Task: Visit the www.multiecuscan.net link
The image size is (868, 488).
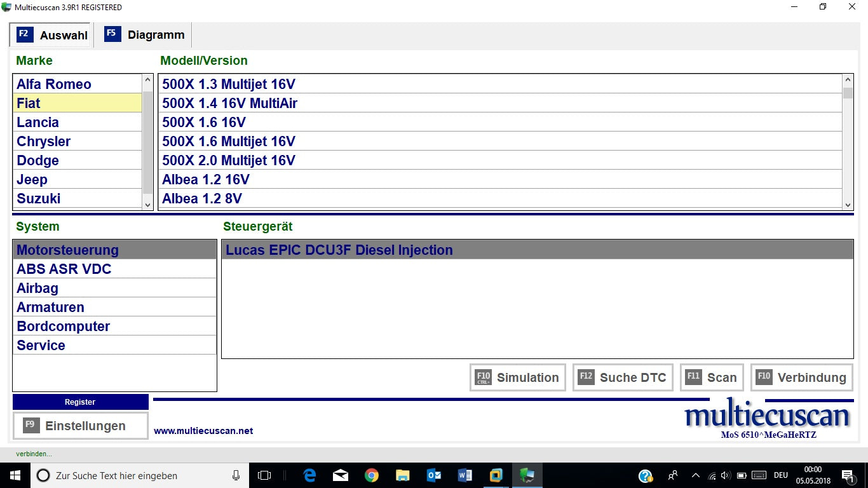Action: [x=203, y=431]
